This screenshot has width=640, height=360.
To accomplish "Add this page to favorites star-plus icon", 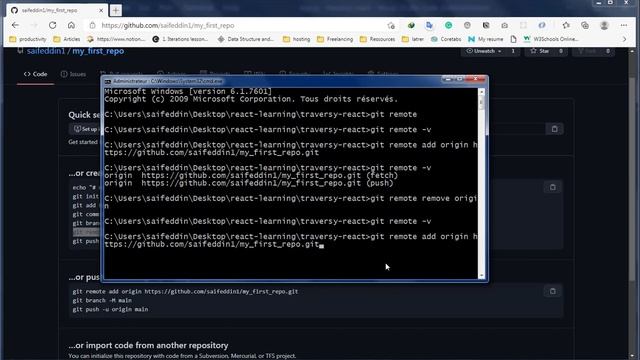I will pos(391,25).
